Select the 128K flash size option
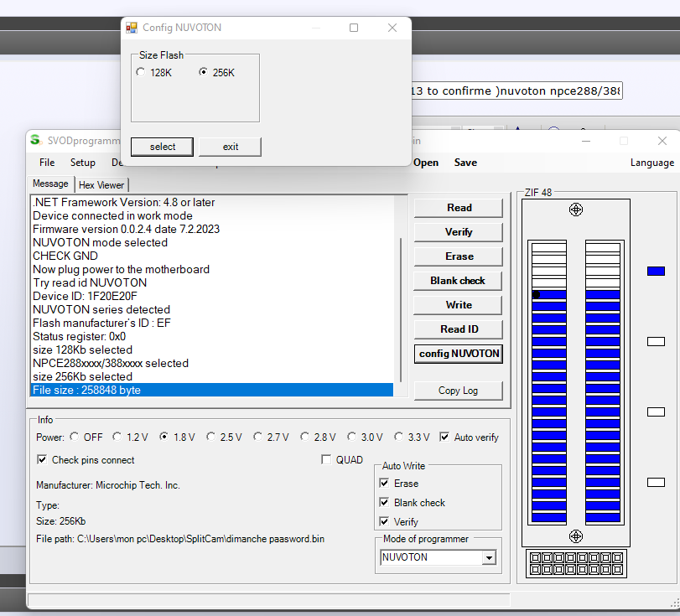This screenshot has width=680, height=616. 140,73
